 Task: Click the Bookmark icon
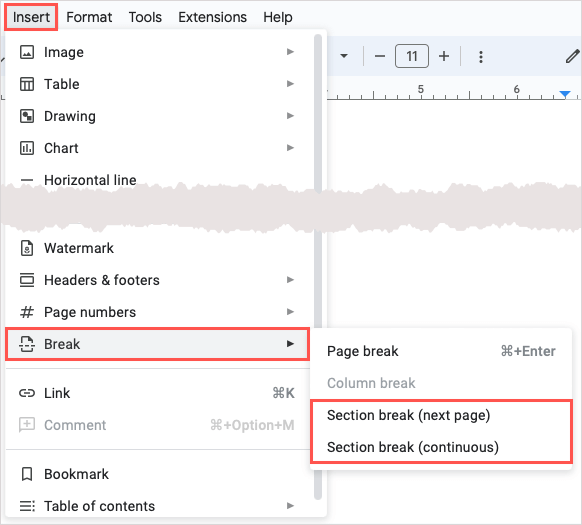pos(27,474)
